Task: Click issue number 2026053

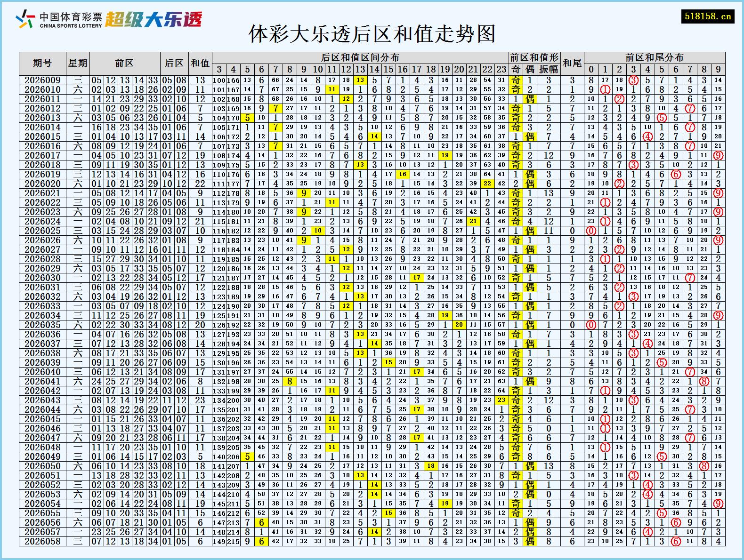Action: 42,494
